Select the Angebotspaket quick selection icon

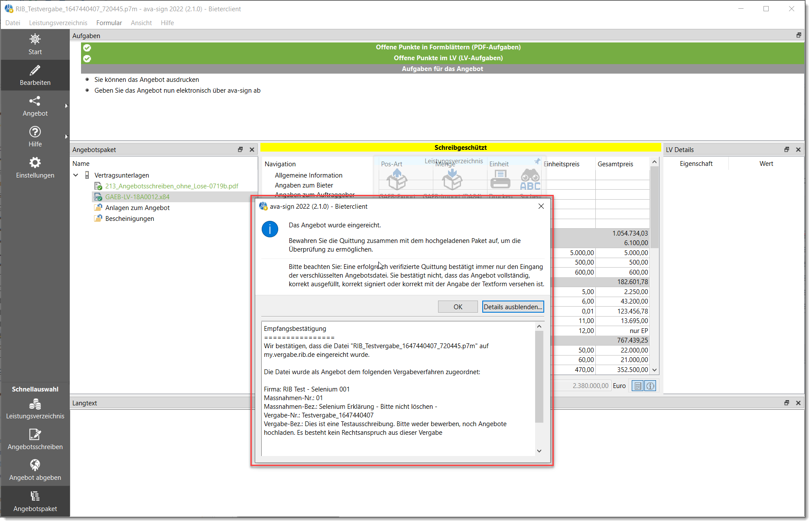tap(35, 496)
